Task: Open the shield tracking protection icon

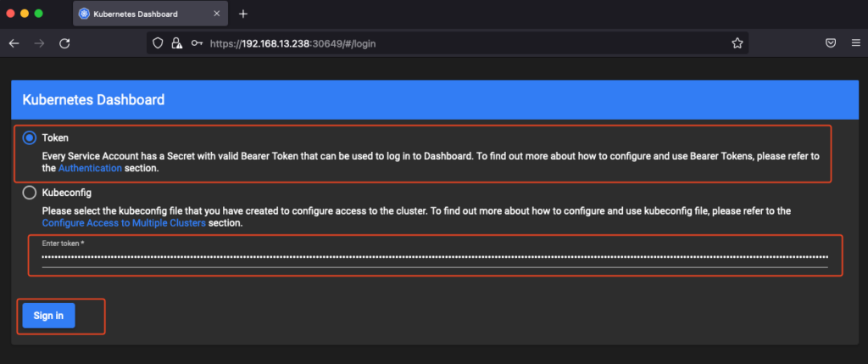Action: (158, 43)
